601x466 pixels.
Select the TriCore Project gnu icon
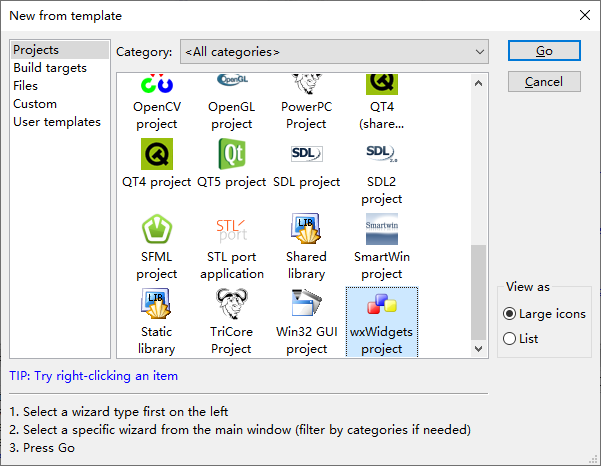pyautogui.click(x=232, y=304)
